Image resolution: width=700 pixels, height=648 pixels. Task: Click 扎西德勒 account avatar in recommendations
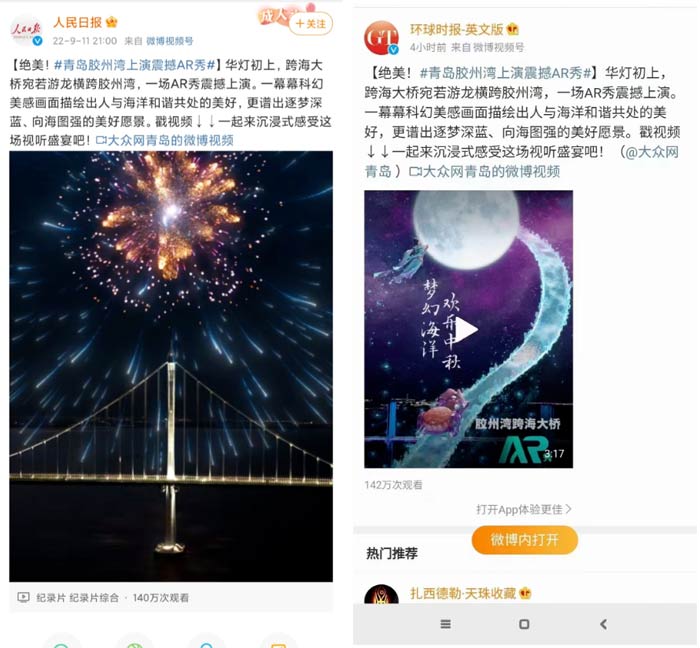(x=381, y=594)
